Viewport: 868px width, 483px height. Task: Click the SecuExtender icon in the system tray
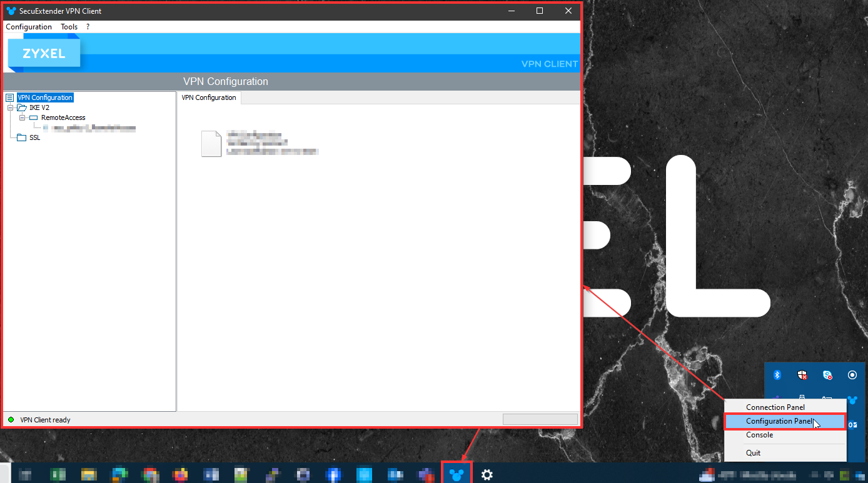[852, 400]
